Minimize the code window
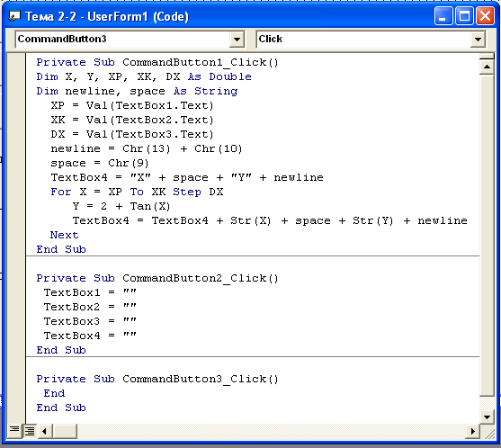 [x=443, y=16]
